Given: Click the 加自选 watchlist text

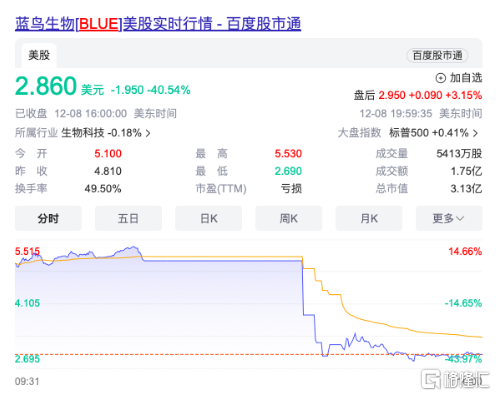Looking at the screenshot, I should click(x=466, y=78).
